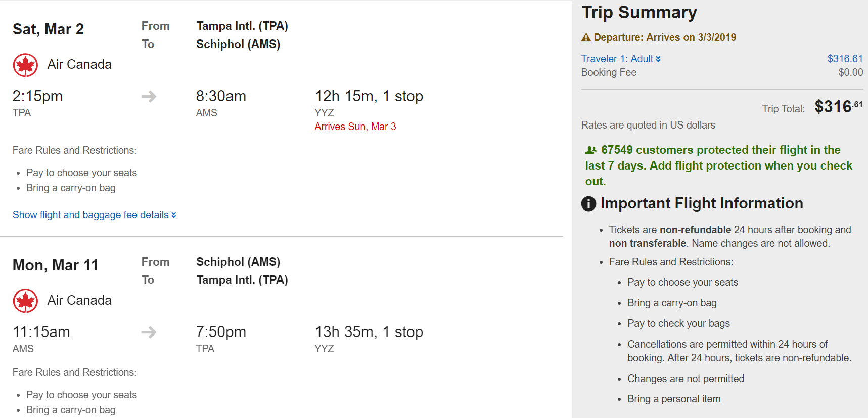Viewport: 868px width, 418px height.
Task: Click the Arrives Sun, Mar 3 notice
Action: [355, 127]
